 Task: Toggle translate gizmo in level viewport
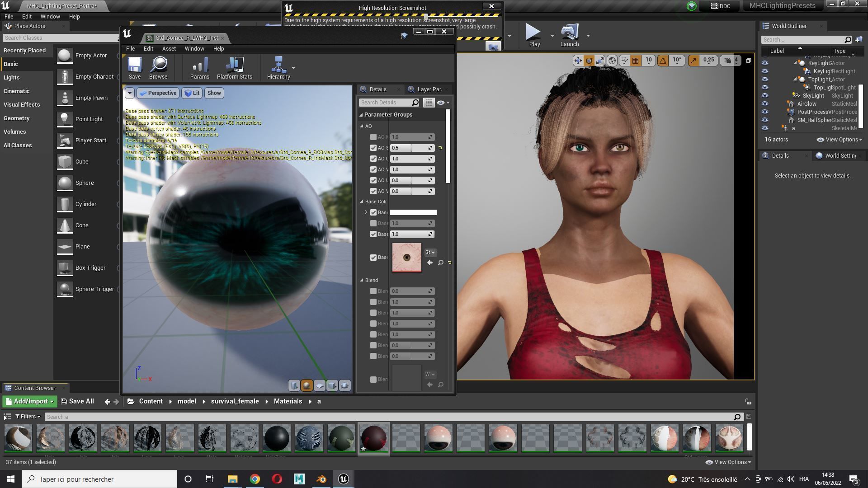[x=578, y=60]
